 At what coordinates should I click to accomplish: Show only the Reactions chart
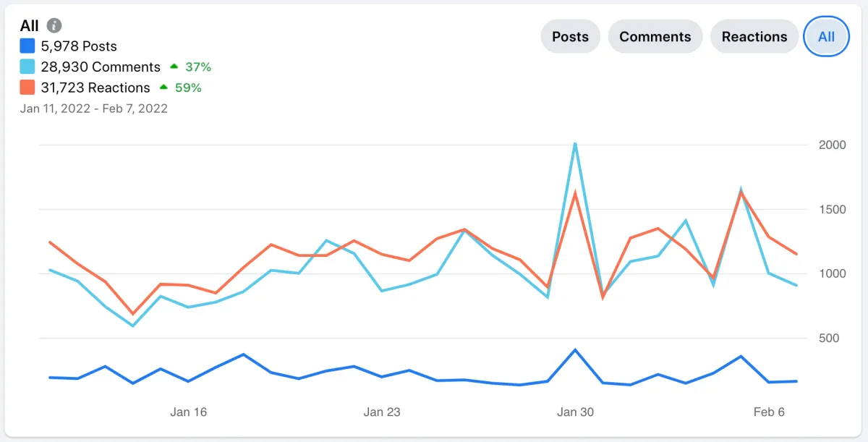click(754, 37)
